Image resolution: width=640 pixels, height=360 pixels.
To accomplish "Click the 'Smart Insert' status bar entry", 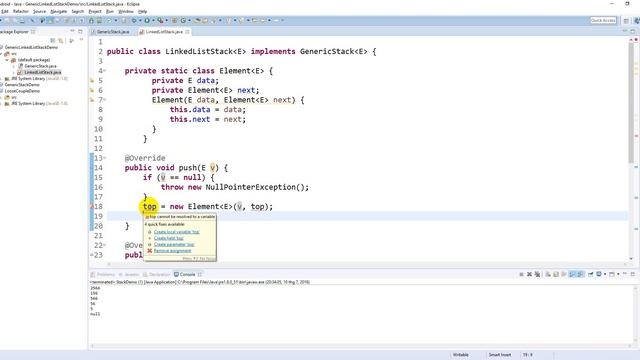I will (x=500, y=355).
